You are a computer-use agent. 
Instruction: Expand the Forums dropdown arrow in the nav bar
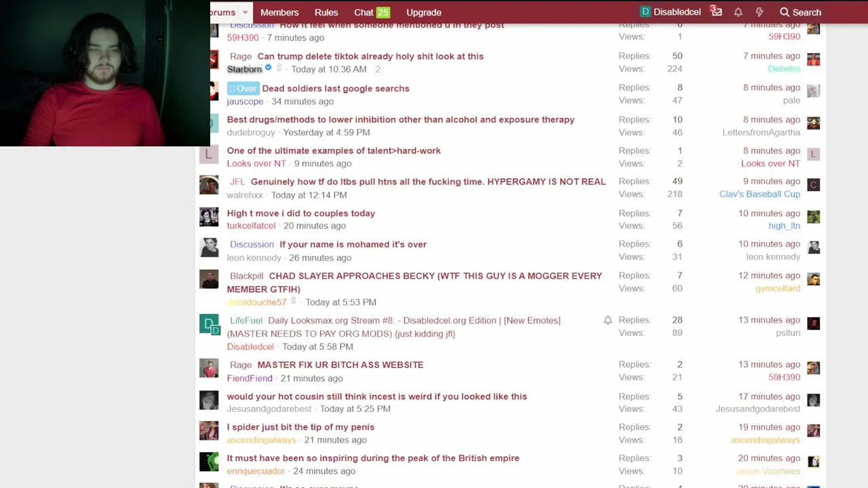click(245, 12)
